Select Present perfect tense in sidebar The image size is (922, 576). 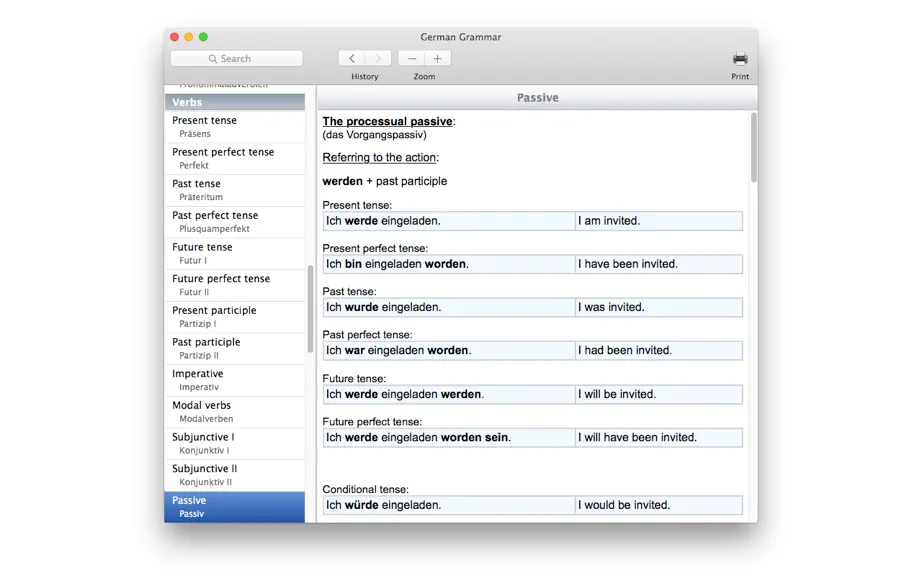(235, 158)
